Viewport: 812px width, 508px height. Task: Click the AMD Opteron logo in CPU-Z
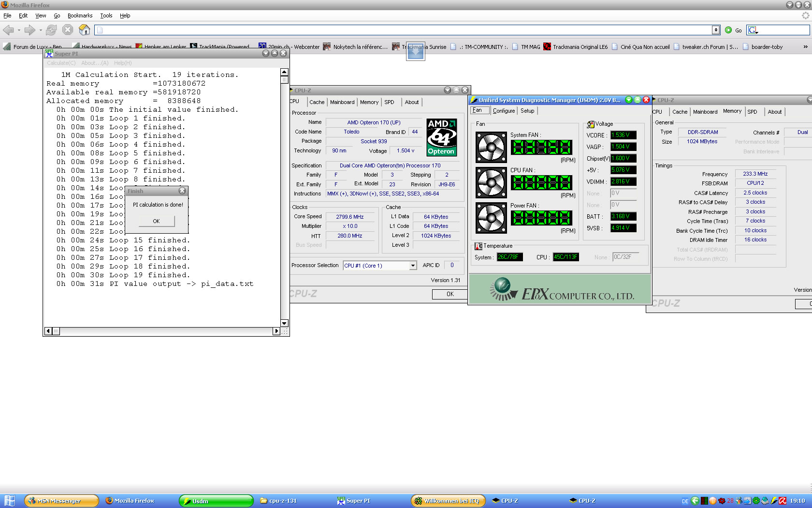click(441, 137)
